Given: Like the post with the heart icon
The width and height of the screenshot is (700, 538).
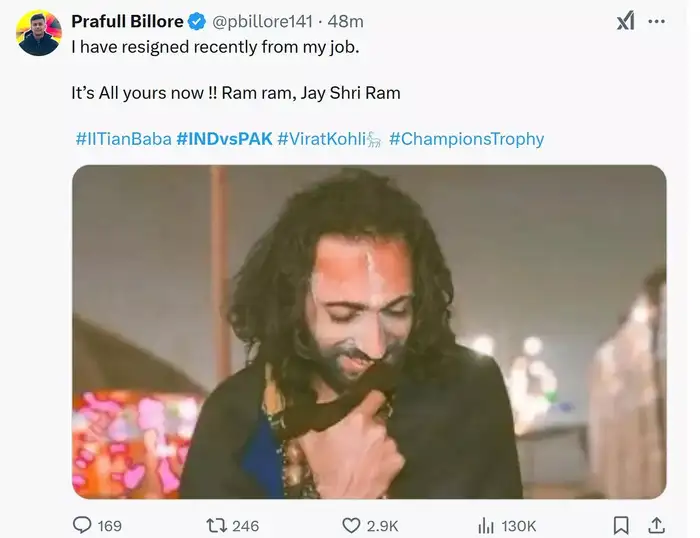Looking at the screenshot, I should [351, 525].
